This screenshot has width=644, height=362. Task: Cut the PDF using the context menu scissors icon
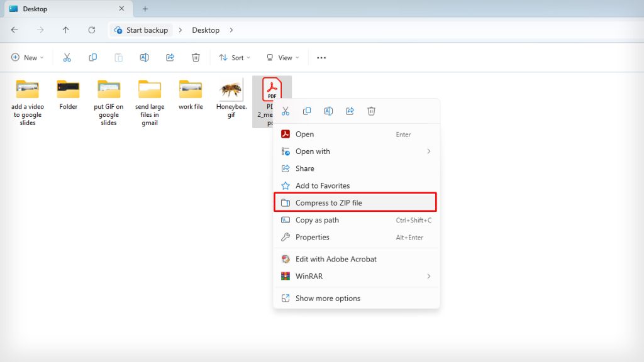pos(285,111)
